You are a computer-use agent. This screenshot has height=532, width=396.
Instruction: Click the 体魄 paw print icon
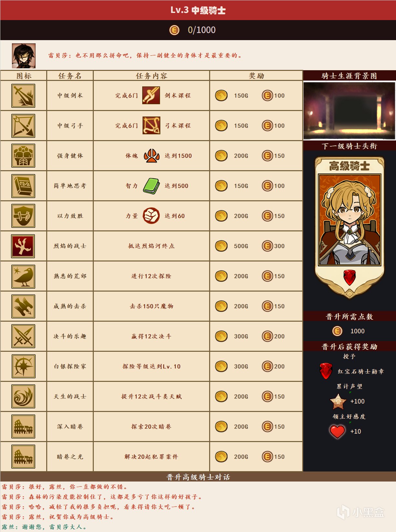(151, 156)
